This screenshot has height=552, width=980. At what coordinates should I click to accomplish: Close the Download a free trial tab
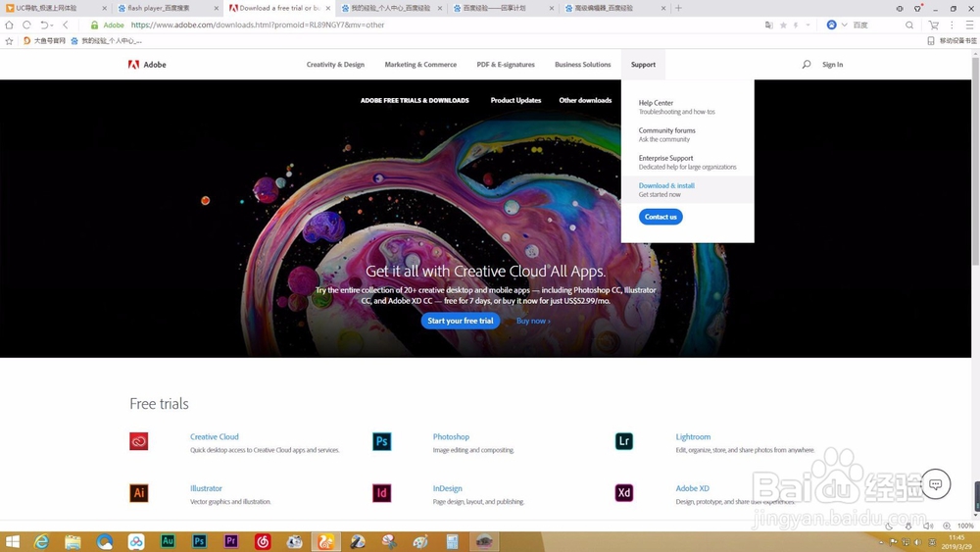point(328,8)
